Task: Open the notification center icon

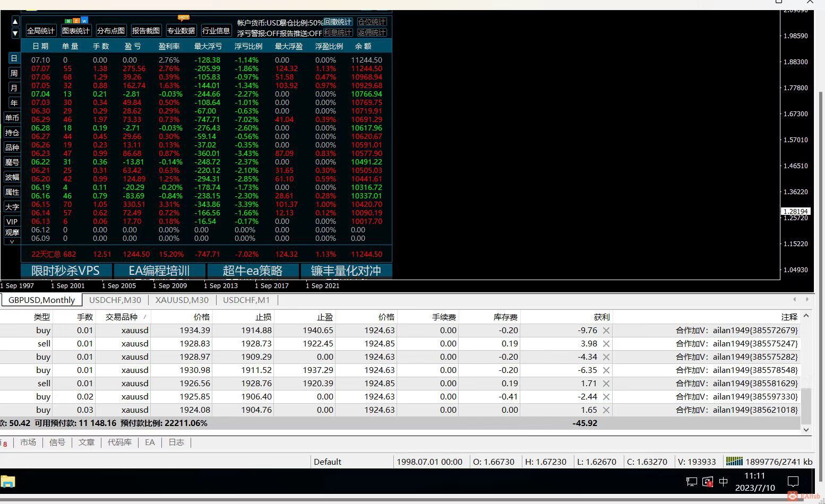Action: click(793, 482)
